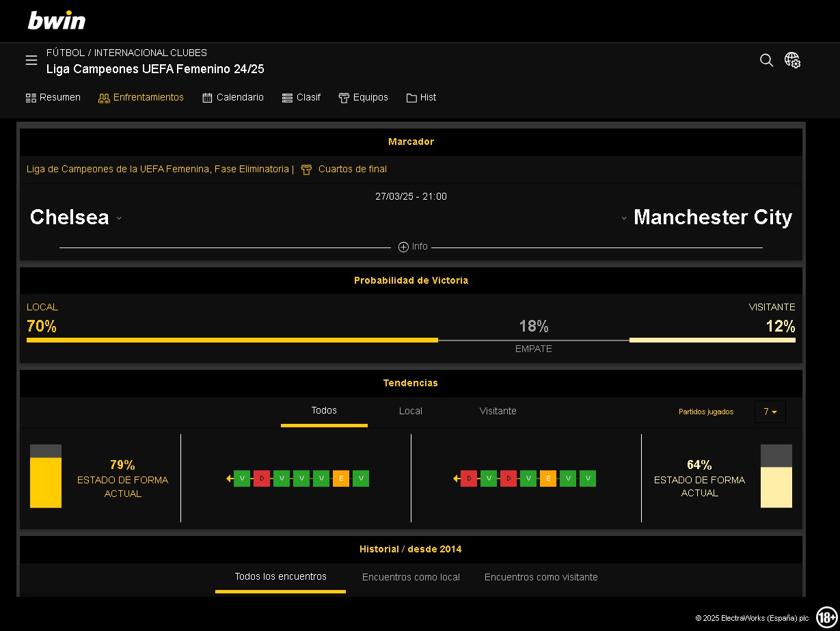Click Manchester City's orange E result box
The width and height of the screenshot is (840, 631).
(x=547, y=479)
